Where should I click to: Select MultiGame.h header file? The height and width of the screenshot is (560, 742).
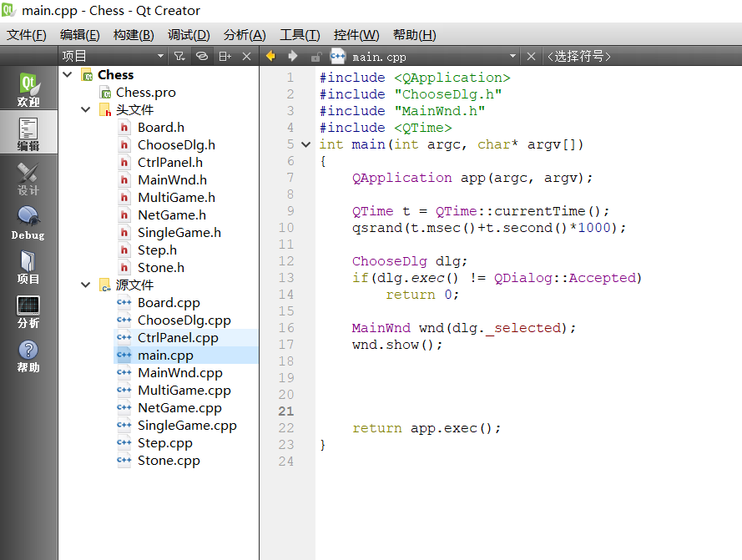[176, 198]
